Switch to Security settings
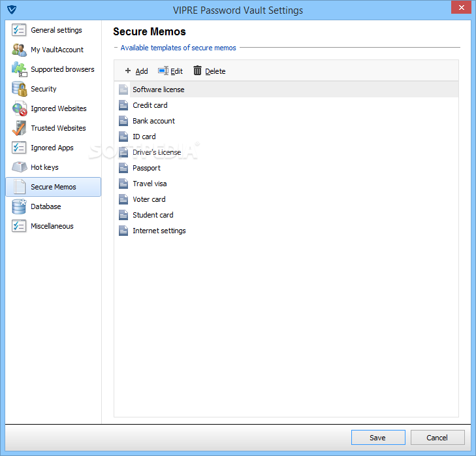 (x=54, y=89)
